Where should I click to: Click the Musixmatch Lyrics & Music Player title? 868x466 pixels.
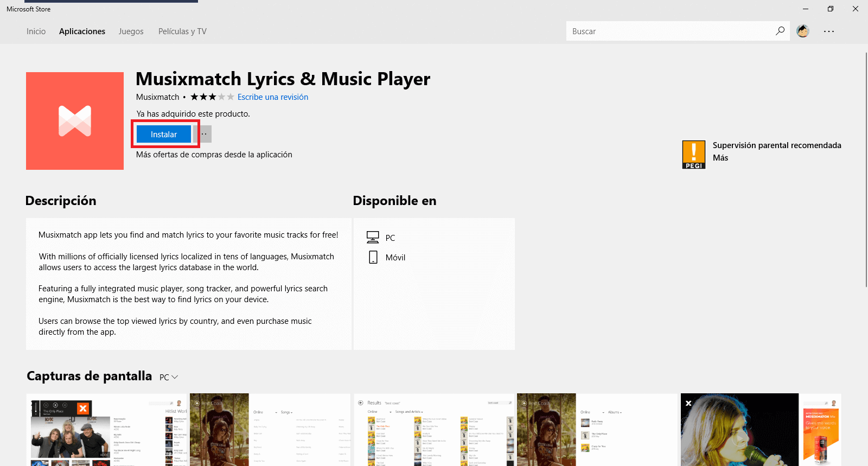click(283, 79)
